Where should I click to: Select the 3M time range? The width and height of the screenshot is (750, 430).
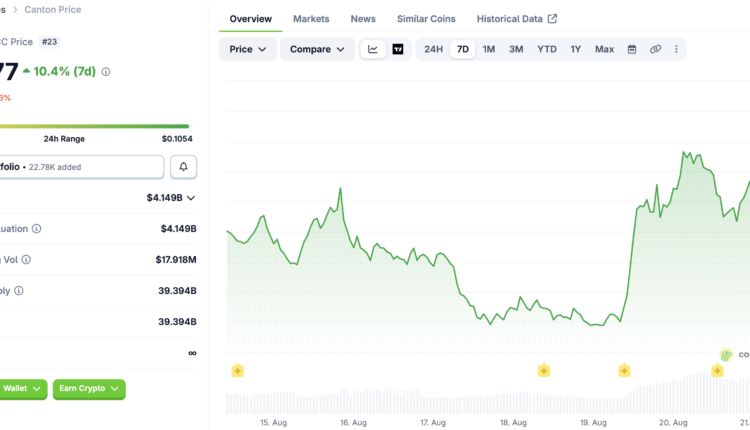point(516,49)
